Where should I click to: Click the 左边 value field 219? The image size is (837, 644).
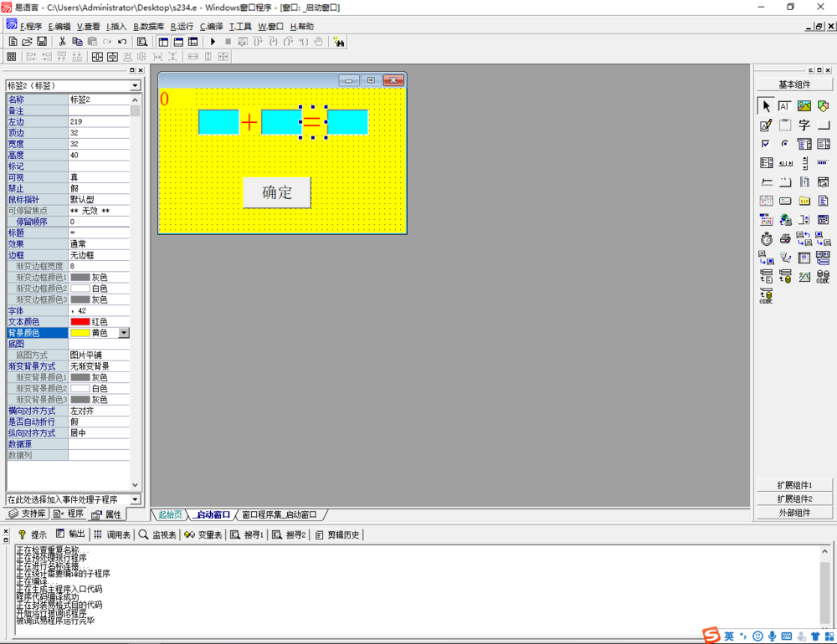(99, 121)
